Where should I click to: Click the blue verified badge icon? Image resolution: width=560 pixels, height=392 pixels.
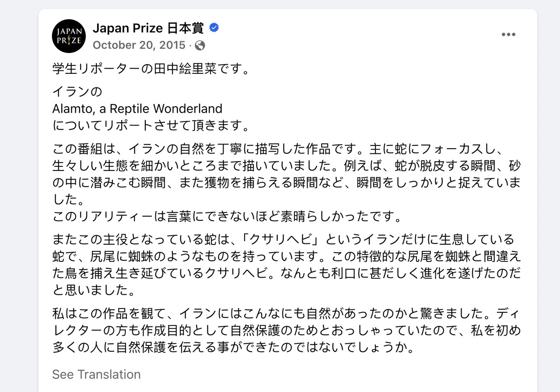(214, 28)
